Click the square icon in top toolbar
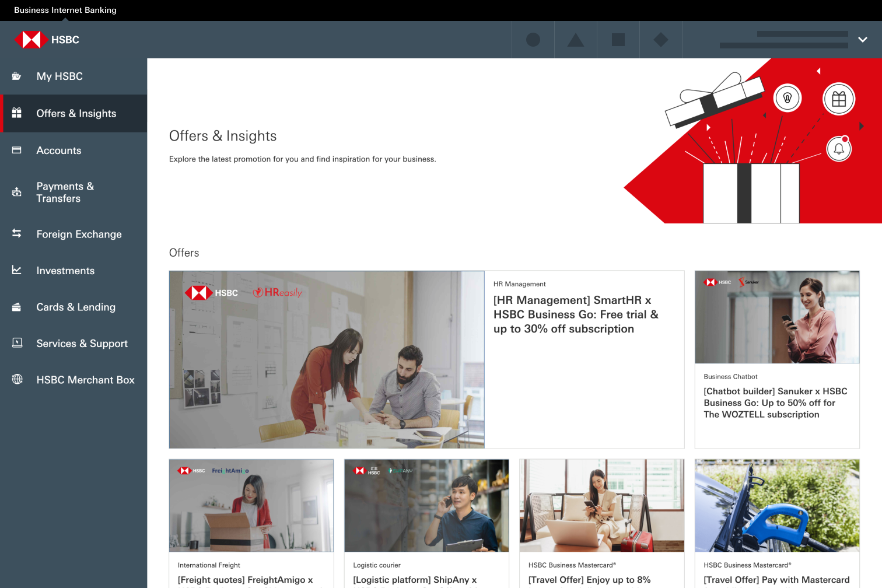The image size is (882, 588). click(618, 40)
